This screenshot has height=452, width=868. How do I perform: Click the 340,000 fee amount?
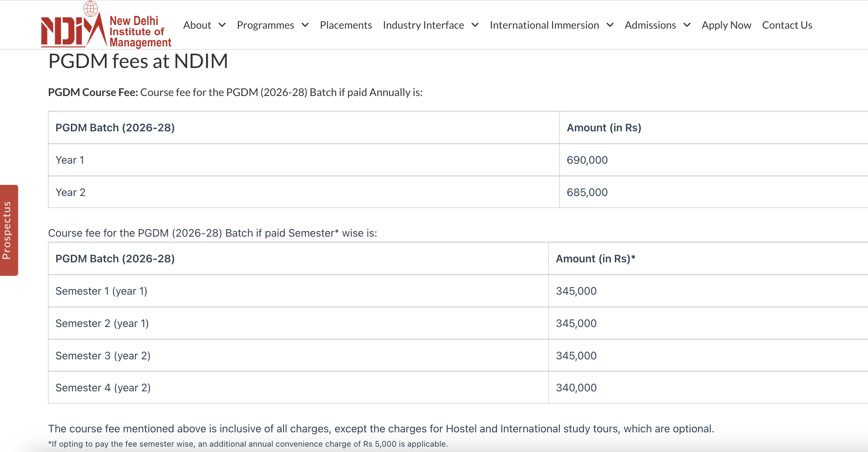(x=576, y=387)
